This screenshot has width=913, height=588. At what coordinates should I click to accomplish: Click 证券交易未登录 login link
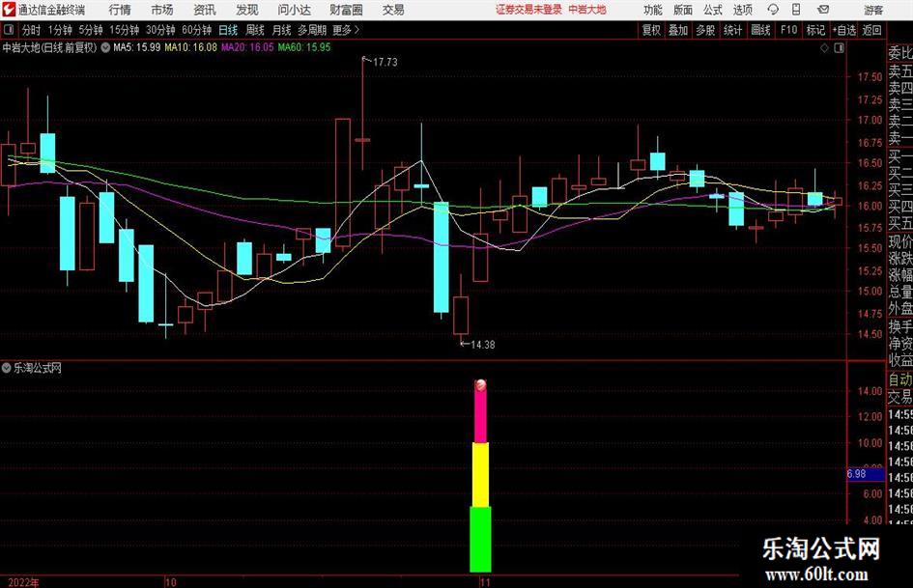click(x=528, y=10)
